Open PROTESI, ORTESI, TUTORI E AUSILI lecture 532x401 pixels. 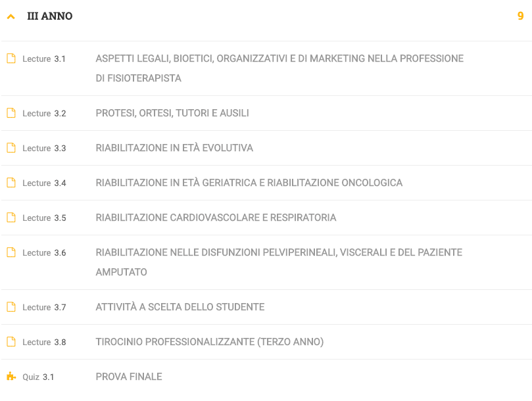coord(172,113)
